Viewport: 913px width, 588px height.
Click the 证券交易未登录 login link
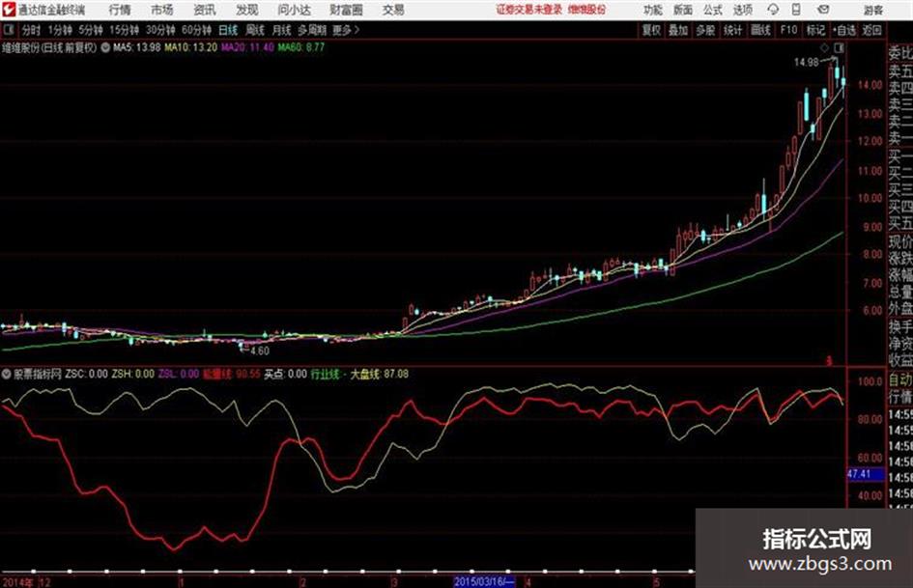pyautogui.click(x=529, y=10)
